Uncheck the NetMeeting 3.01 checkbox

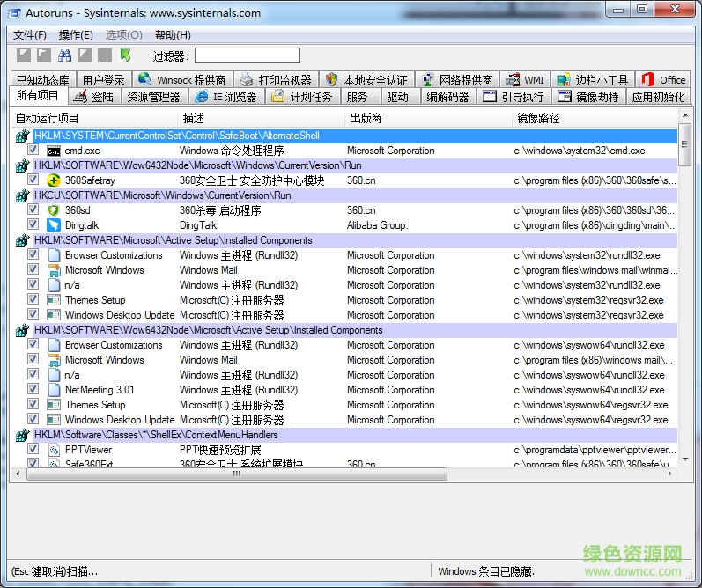click(33, 389)
